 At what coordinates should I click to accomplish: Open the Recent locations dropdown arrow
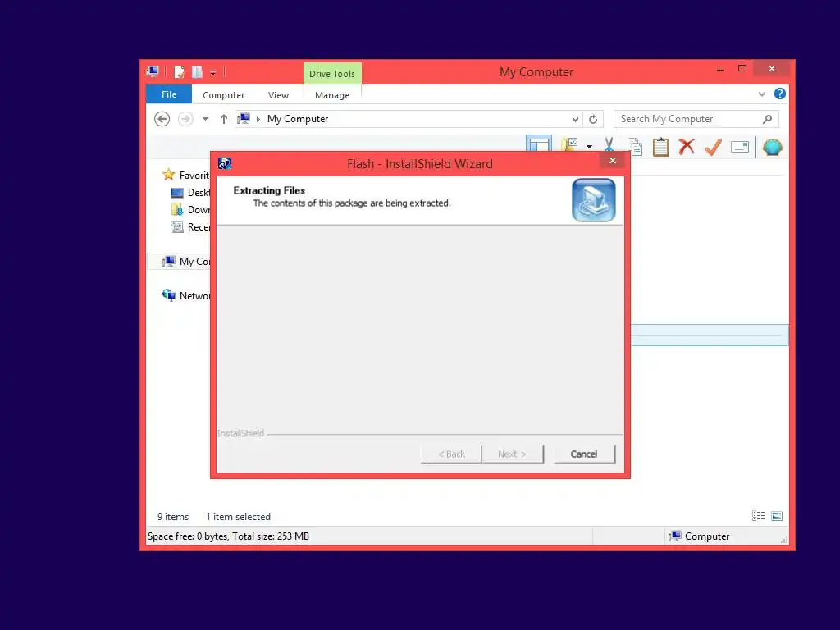[x=205, y=119]
